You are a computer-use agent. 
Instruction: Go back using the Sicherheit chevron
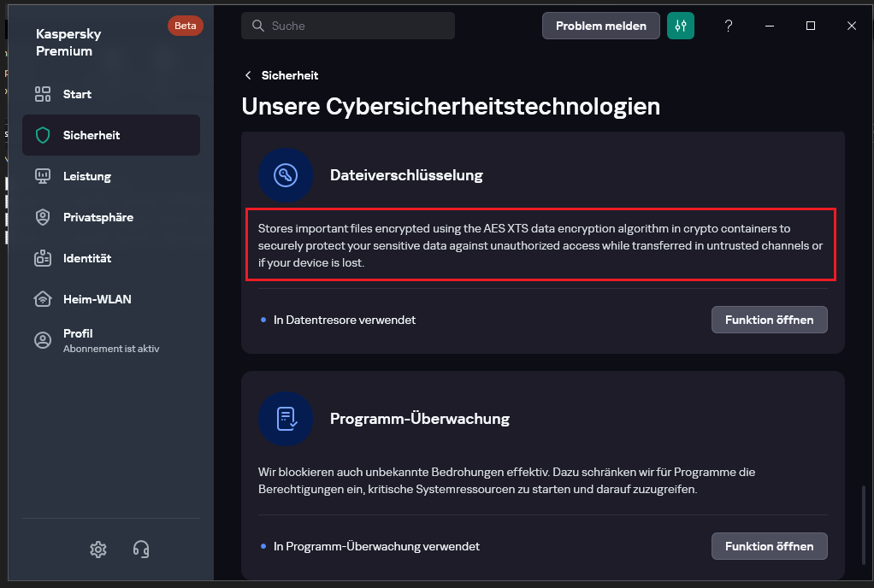click(249, 75)
